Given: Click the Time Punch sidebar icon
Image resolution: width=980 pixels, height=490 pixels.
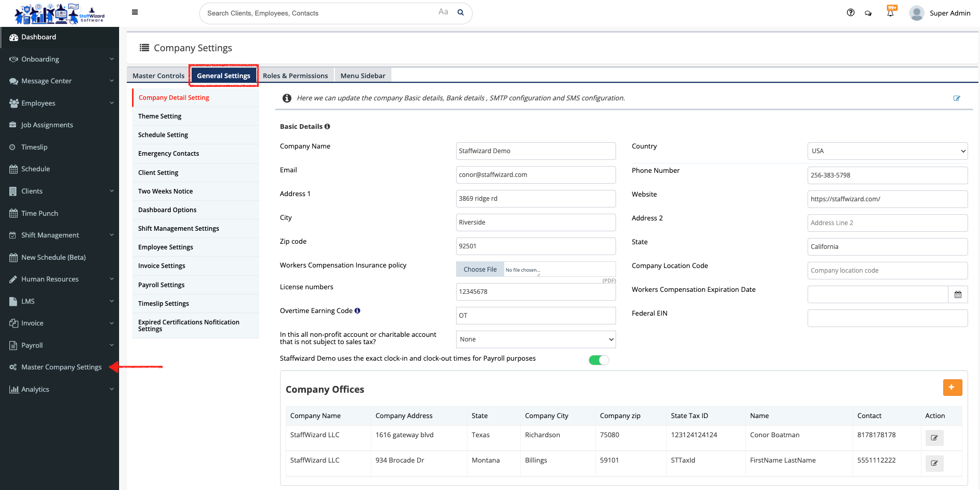Looking at the screenshot, I should pyautogui.click(x=13, y=213).
